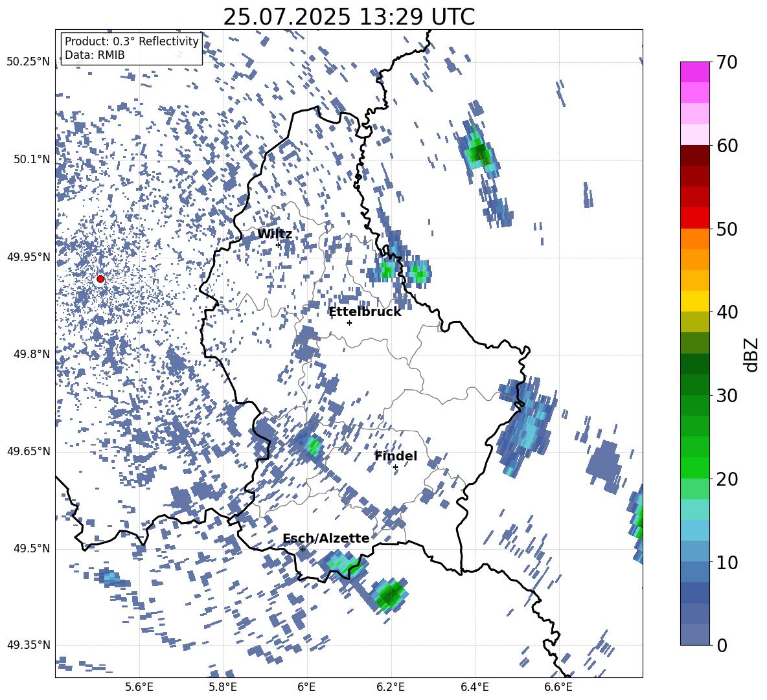Click the 50.25°N latitude label
This screenshot has width=767, height=700.
click(29, 62)
